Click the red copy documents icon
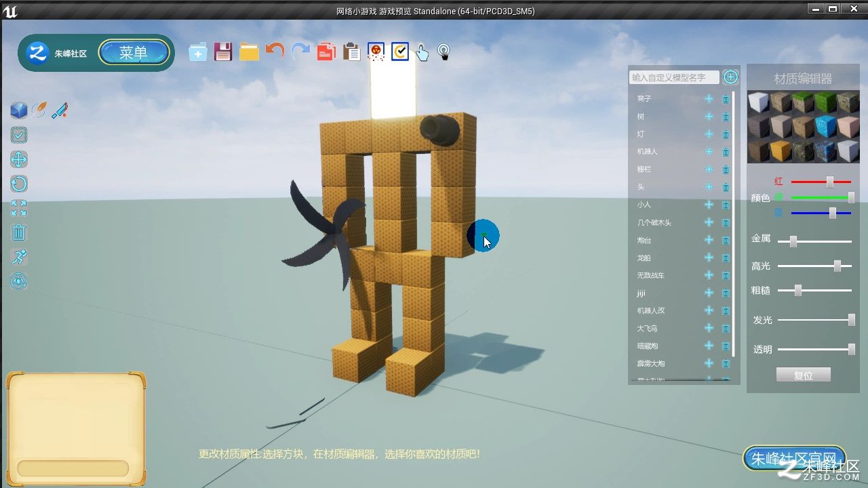The image size is (868, 488). pyautogui.click(x=326, y=52)
